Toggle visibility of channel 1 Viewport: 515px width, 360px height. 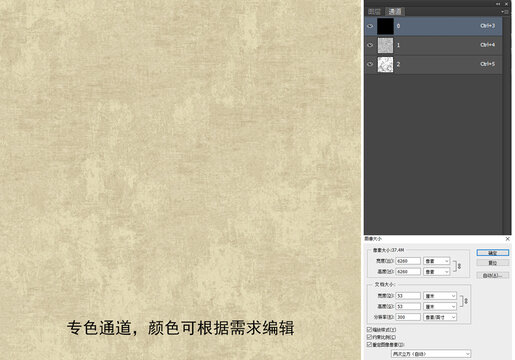click(x=370, y=45)
